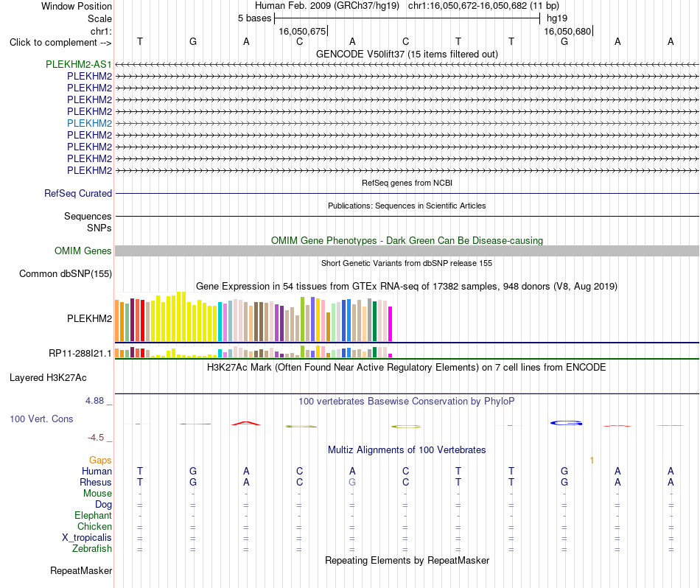Click the X_tropicalis species label

tap(87, 538)
